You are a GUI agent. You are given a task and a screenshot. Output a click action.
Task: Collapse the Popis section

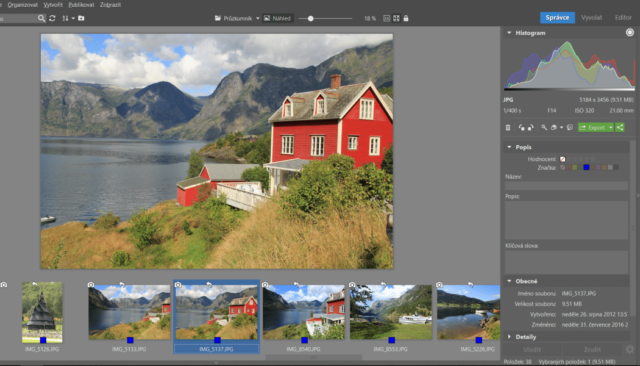pyautogui.click(x=509, y=147)
